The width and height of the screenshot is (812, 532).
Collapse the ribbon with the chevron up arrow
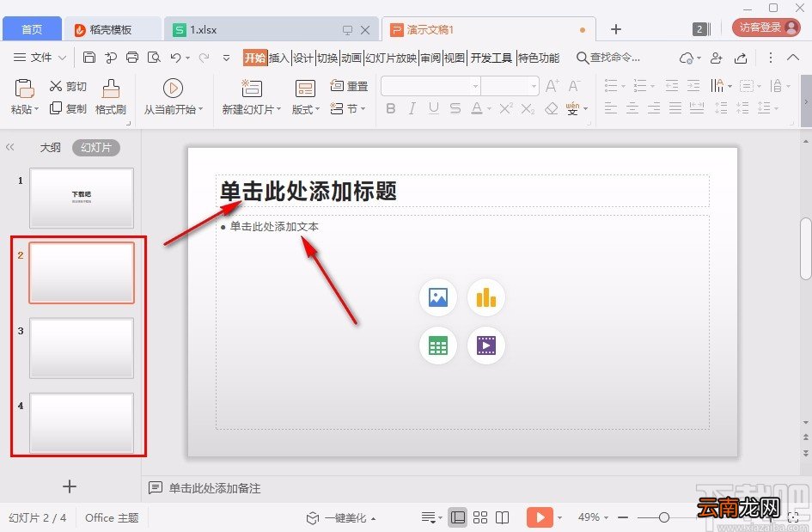[x=793, y=58]
